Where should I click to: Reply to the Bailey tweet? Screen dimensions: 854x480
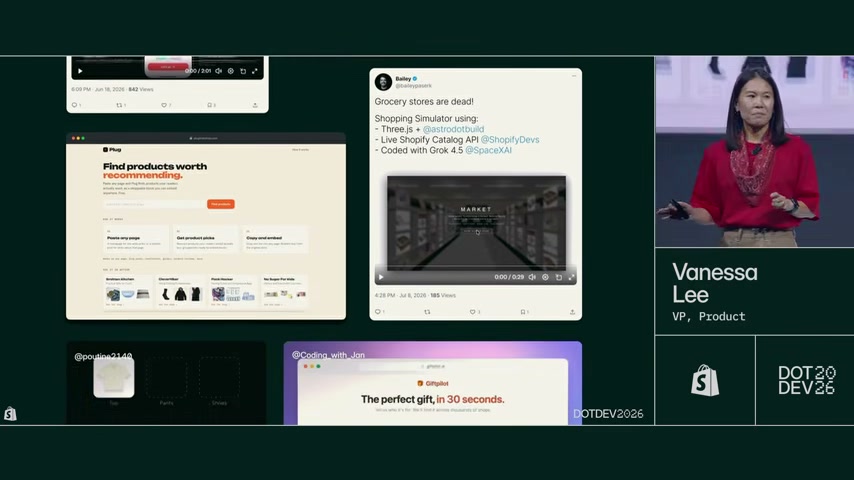click(379, 312)
